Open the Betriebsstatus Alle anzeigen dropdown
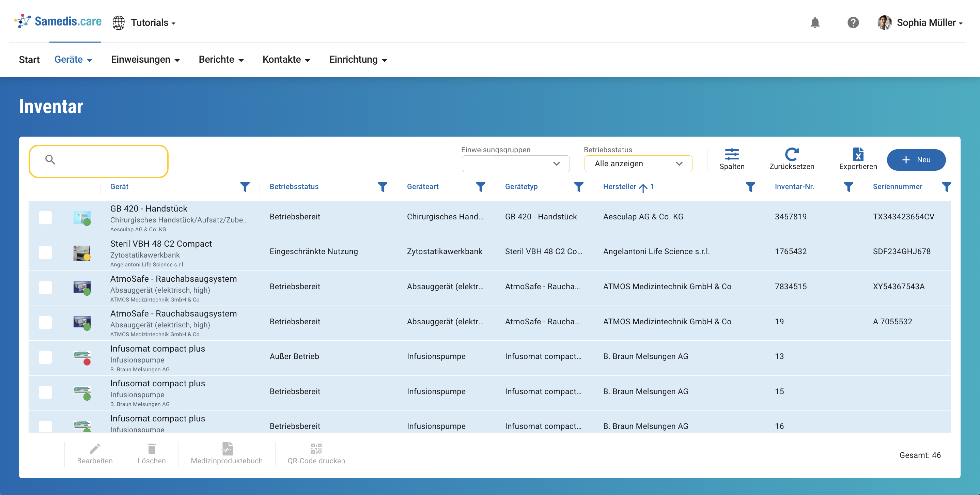Viewport: 980px width, 495px height. (638, 164)
